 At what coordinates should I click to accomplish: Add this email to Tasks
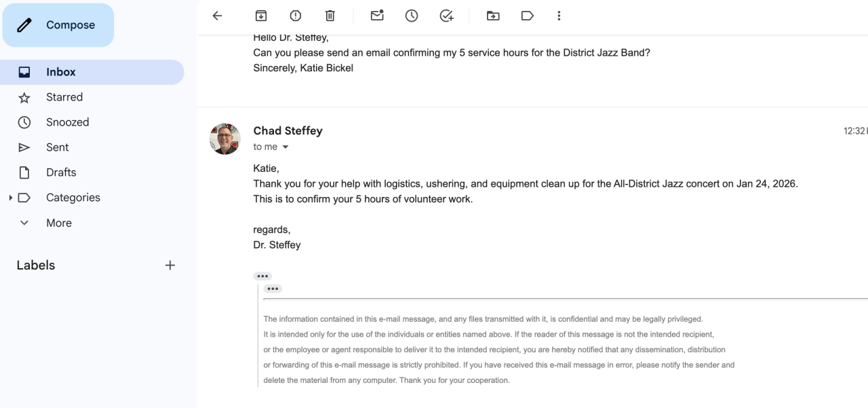[x=446, y=16]
